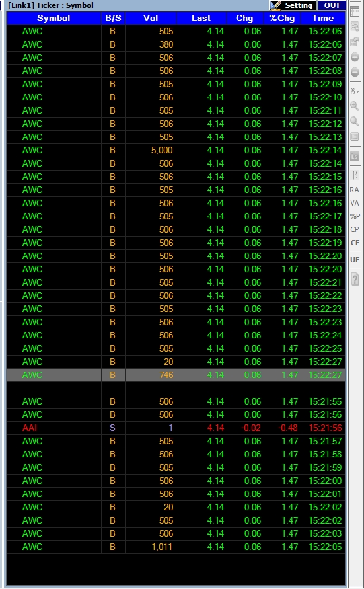Click the zoom out magnifier icon

(x=355, y=122)
